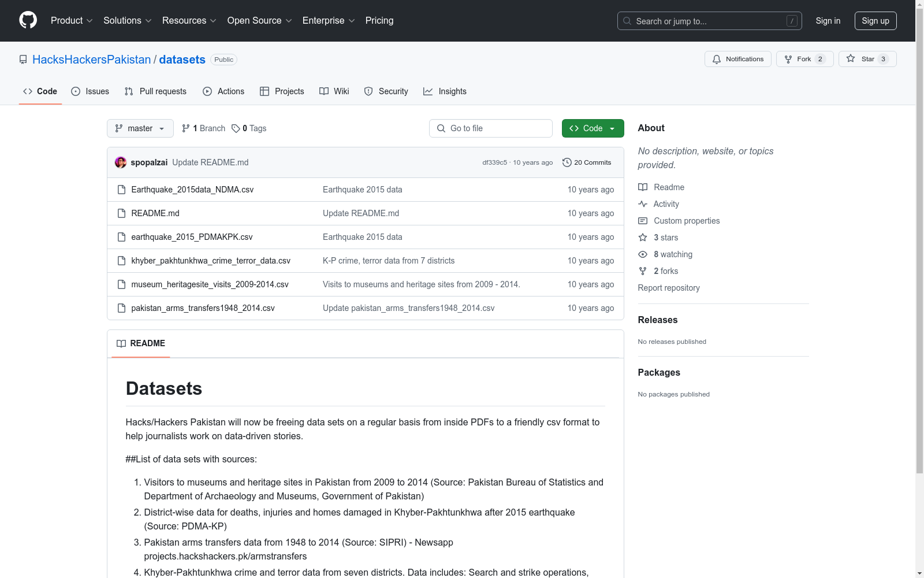924x578 pixels.
Task: Open the Insights tab
Action: (445, 91)
